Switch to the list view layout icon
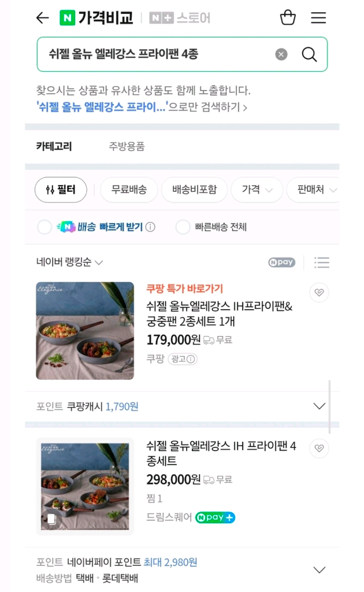 (x=322, y=262)
